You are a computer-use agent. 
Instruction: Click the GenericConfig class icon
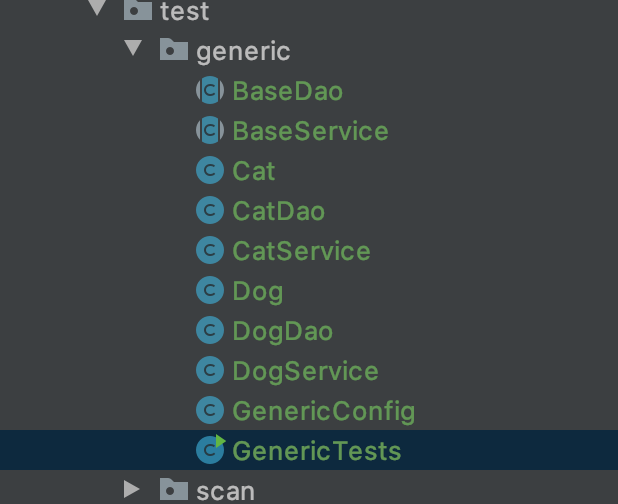click(210, 410)
